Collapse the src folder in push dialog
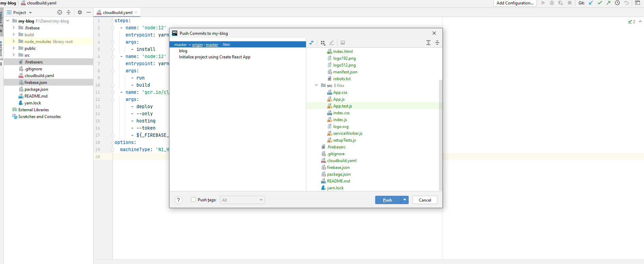The image size is (644, 264). [x=316, y=85]
